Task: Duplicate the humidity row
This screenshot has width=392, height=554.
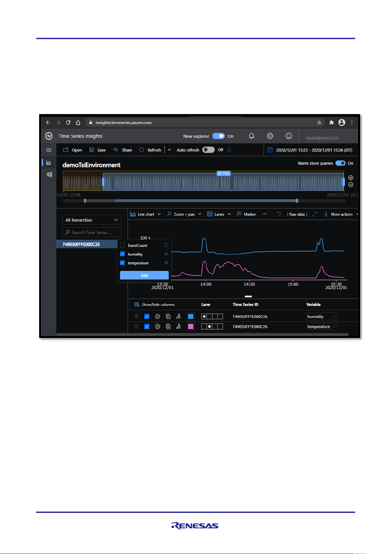Action: tap(168, 316)
